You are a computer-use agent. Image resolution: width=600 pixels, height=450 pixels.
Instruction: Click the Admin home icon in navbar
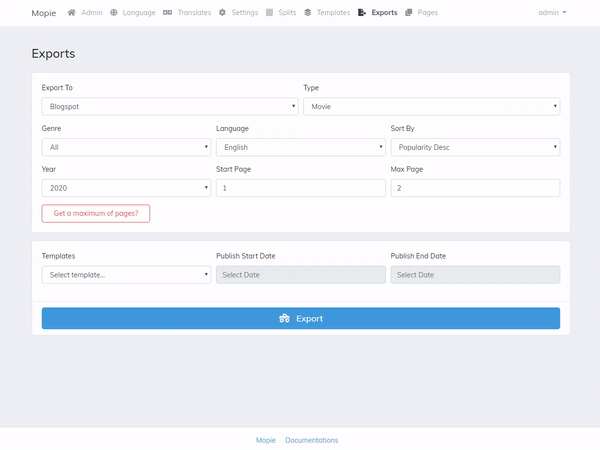point(72,13)
